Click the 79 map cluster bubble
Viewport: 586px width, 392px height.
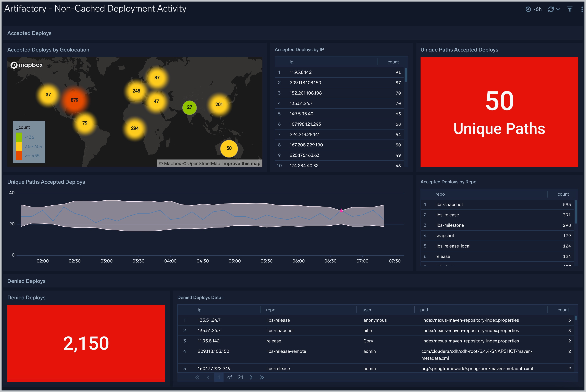point(85,123)
